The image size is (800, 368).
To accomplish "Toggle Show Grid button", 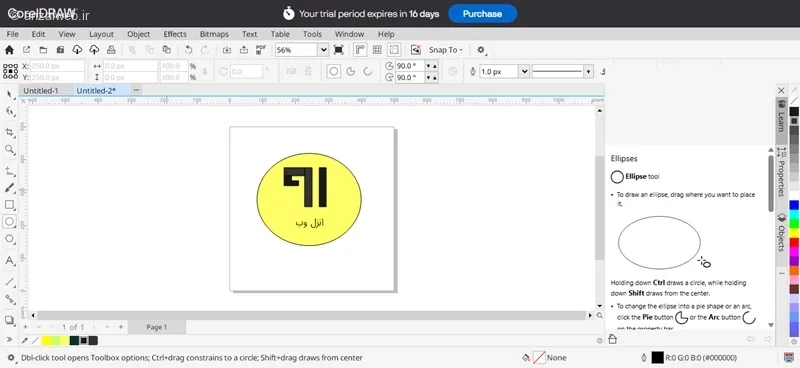I will (377, 50).
